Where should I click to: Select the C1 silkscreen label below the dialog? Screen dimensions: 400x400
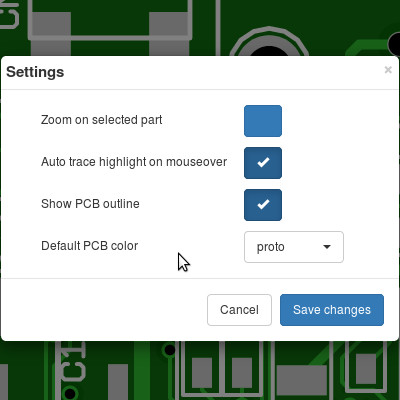[74, 362]
